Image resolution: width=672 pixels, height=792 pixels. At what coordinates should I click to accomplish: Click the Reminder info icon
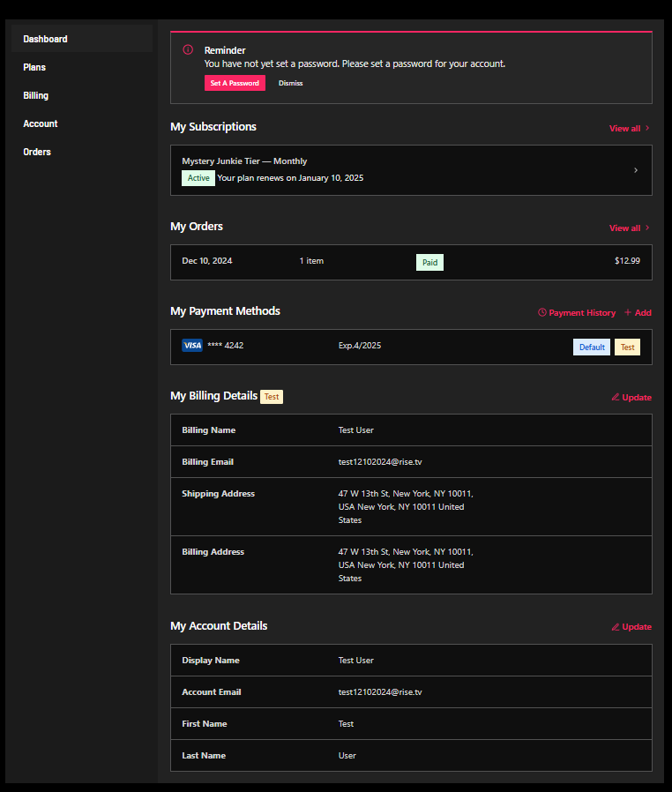(x=188, y=49)
